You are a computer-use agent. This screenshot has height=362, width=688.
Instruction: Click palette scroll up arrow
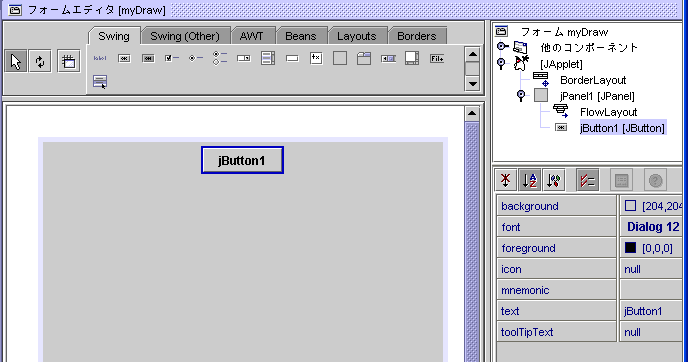(x=473, y=54)
